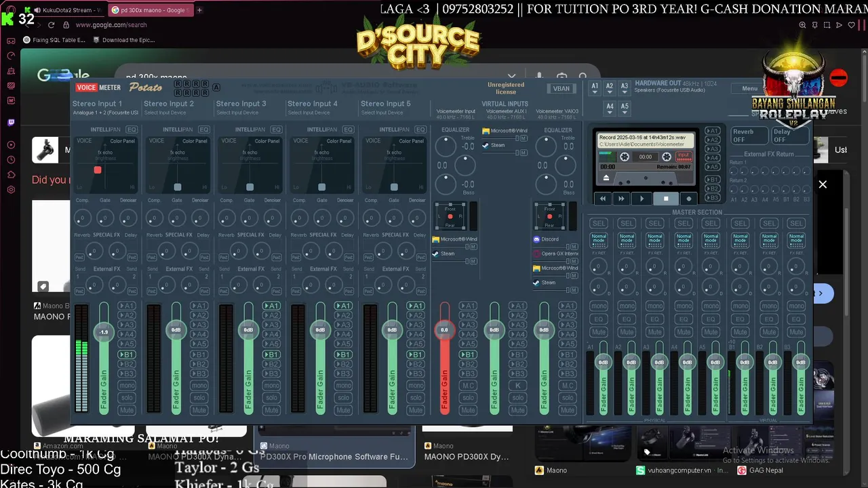
Task: Click browser reload icon
Action: (51, 25)
